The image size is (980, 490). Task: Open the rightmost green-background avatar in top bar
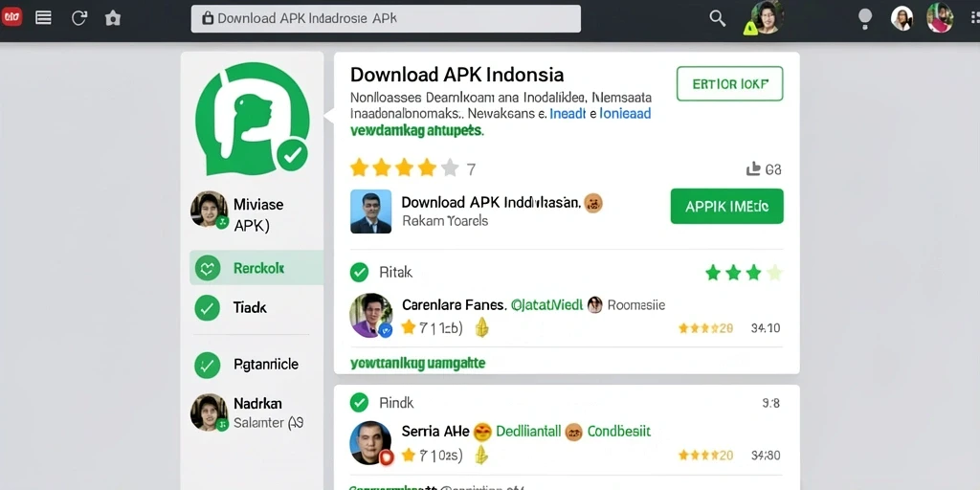940,17
